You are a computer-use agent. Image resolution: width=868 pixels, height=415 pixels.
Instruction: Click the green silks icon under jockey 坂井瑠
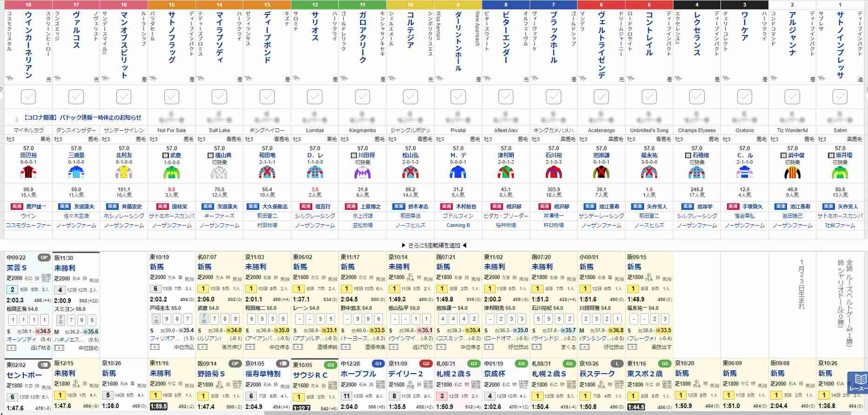pyautogui.click(x=840, y=173)
